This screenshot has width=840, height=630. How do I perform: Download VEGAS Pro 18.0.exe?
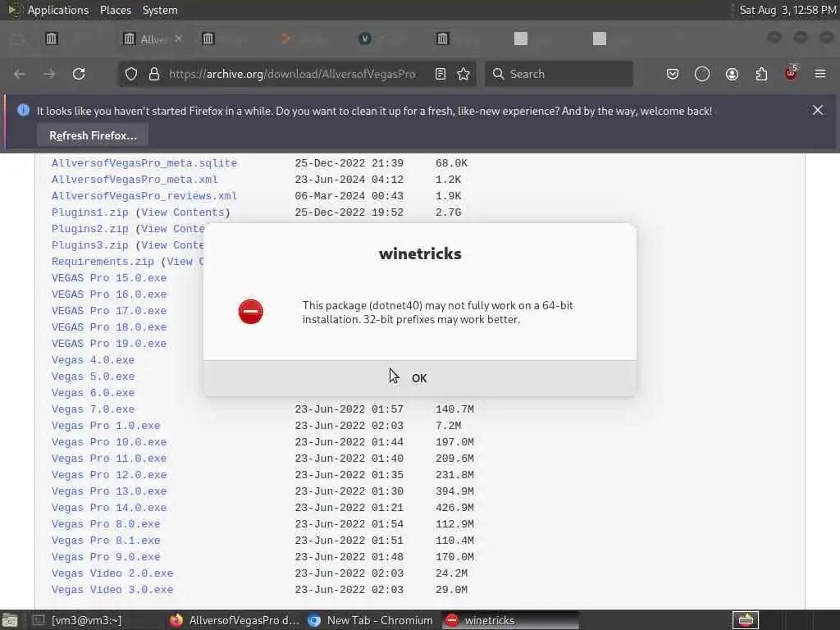(109, 327)
